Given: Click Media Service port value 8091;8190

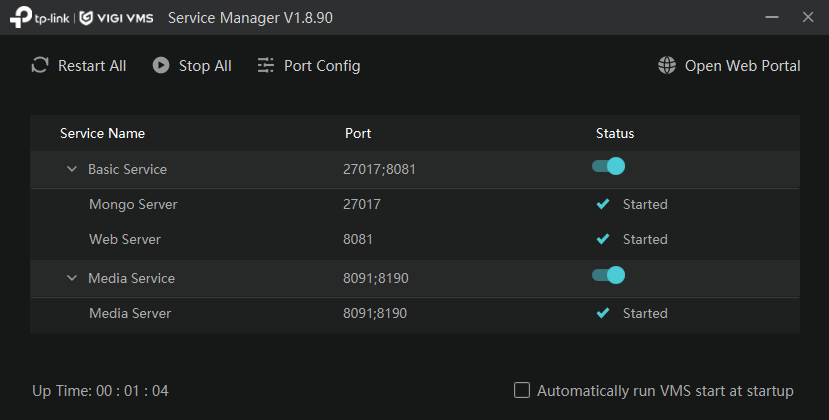Looking at the screenshot, I should tap(376, 278).
